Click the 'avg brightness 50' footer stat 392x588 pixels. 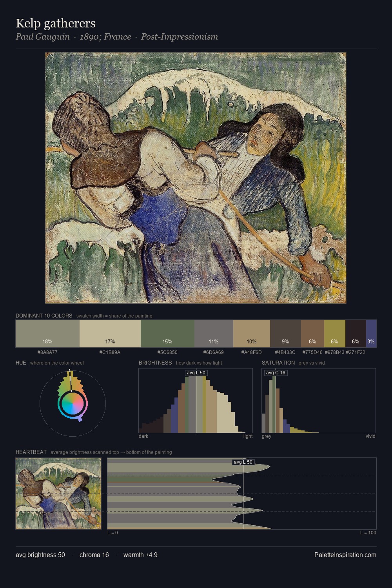[40, 555]
